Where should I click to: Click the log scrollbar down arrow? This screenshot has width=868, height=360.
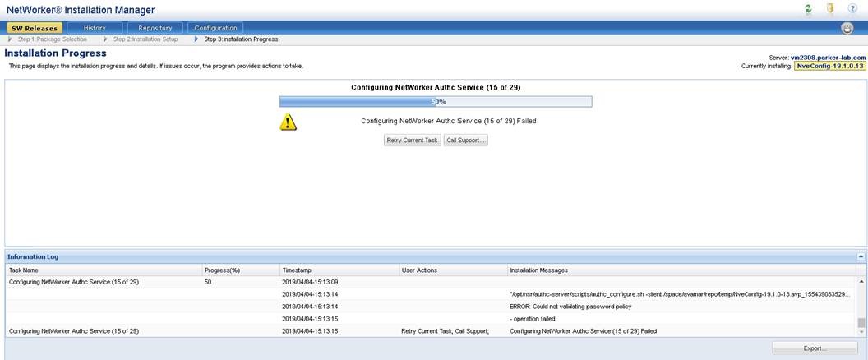coord(861,332)
